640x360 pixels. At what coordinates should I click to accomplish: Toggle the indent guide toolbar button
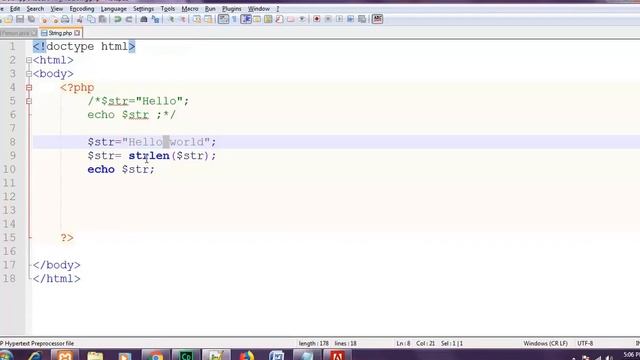[x=246, y=19]
